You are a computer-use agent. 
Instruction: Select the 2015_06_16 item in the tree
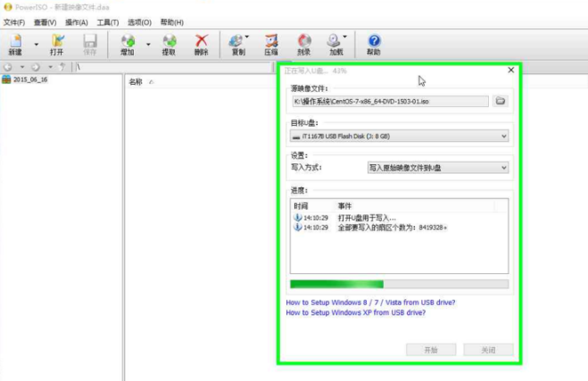[29, 79]
